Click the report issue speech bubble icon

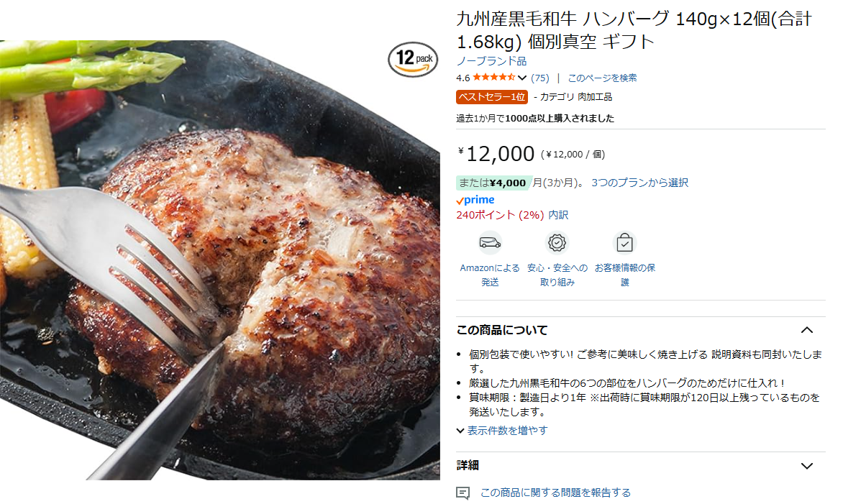462,492
